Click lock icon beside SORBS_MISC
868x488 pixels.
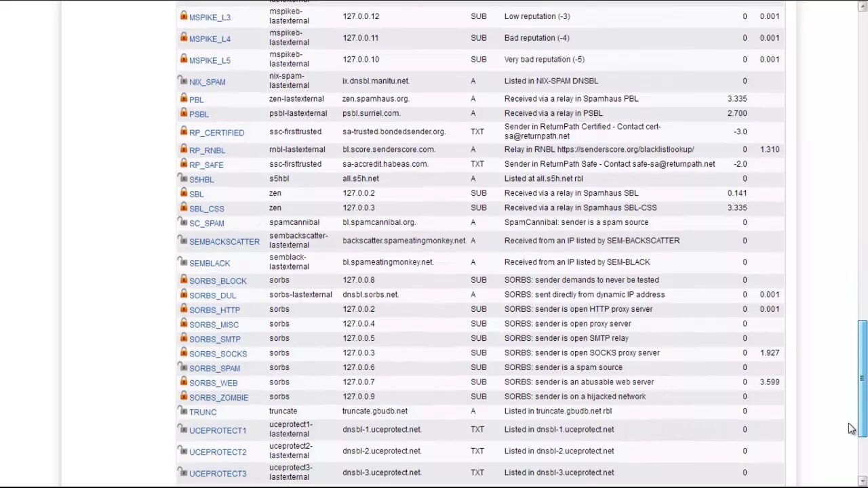point(183,323)
